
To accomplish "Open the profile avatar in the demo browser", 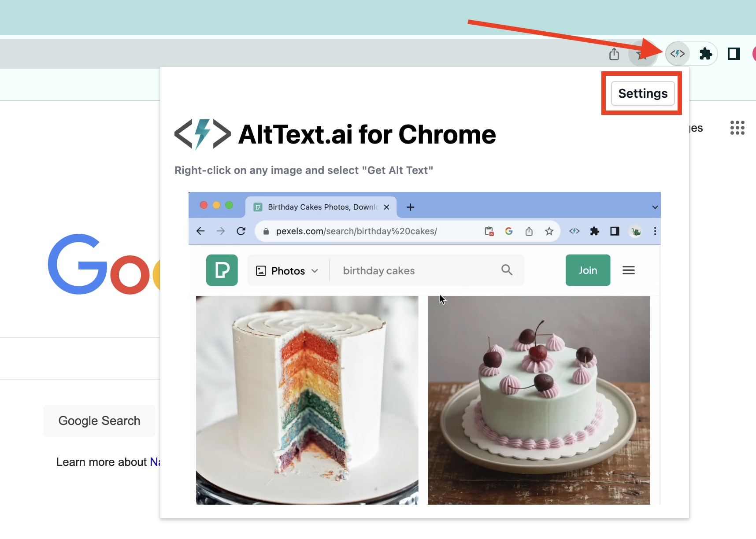I will coord(635,231).
